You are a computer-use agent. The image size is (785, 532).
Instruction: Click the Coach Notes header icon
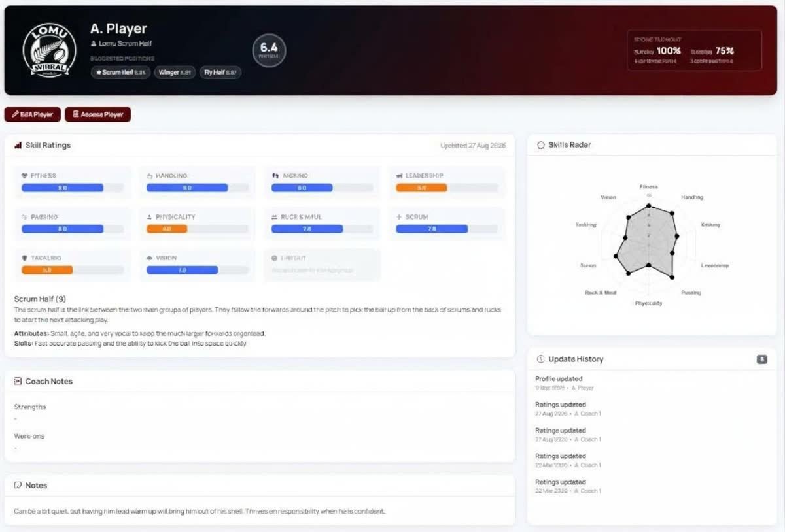click(x=18, y=382)
